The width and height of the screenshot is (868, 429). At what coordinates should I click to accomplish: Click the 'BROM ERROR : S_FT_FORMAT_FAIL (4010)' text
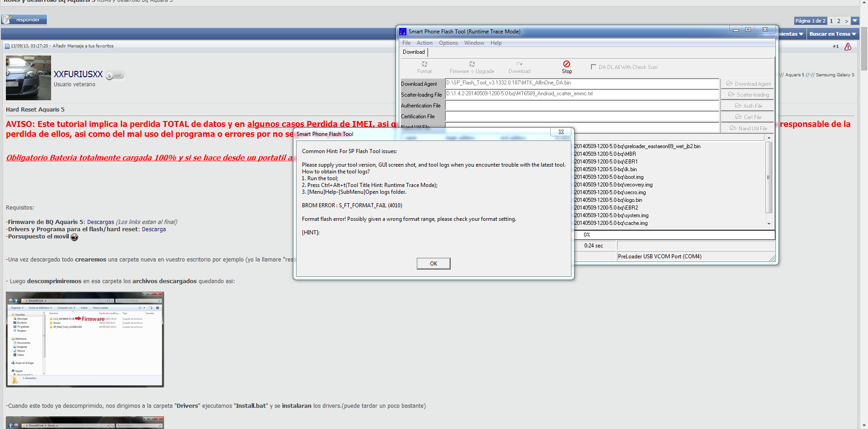click(352, 205)
